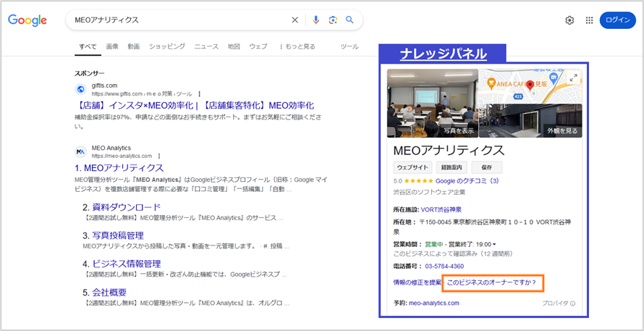Click the スポンサー label
Image resolution: width=644 pixels, height=331 pixels.
tap(90, 73)
